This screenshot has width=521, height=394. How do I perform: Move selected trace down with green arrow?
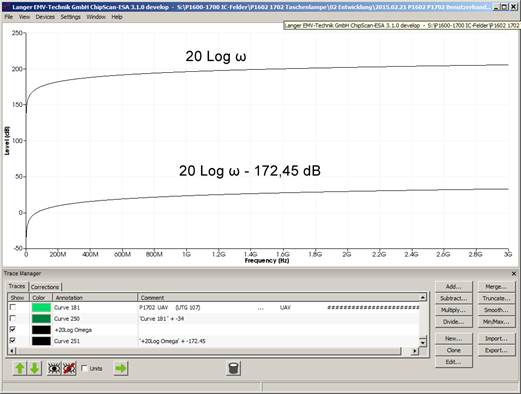pyautogui.click(x=35, y=368)
